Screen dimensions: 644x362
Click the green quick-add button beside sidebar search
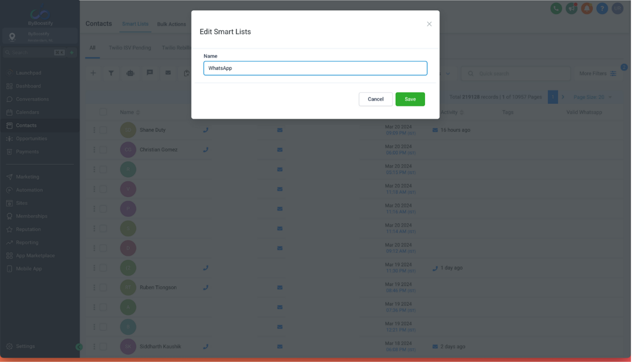point(72,53)
